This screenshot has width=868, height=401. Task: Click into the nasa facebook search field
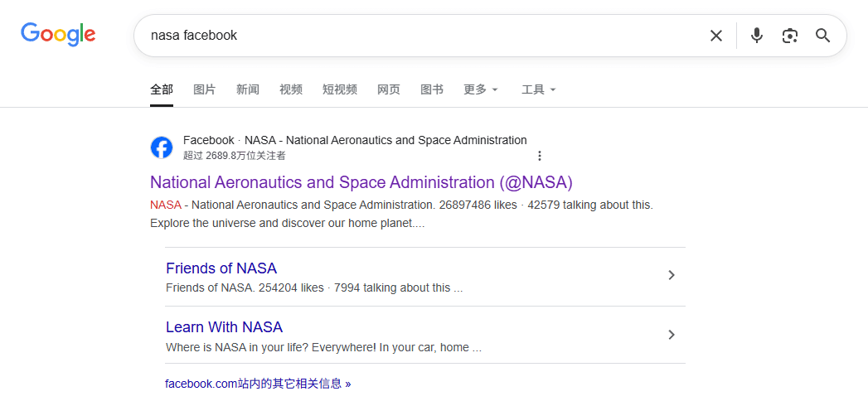pos(415,36)
